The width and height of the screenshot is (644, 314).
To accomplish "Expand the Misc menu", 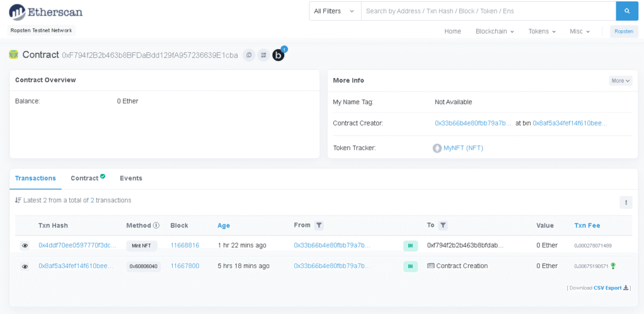I will tap(579, 31).
